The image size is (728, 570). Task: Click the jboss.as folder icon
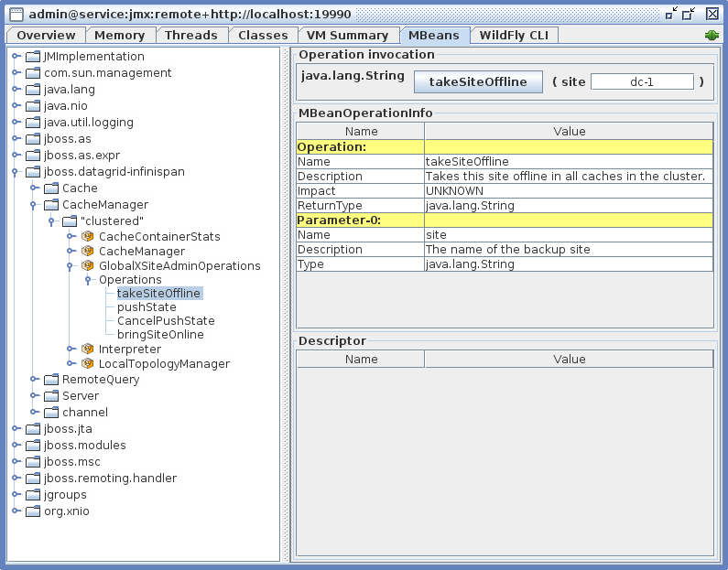[32, 139]
